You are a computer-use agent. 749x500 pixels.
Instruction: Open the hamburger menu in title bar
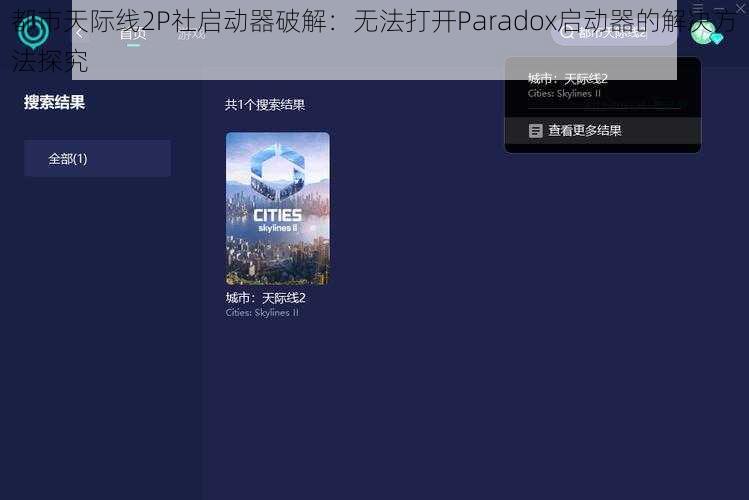[x=698, y=8]
